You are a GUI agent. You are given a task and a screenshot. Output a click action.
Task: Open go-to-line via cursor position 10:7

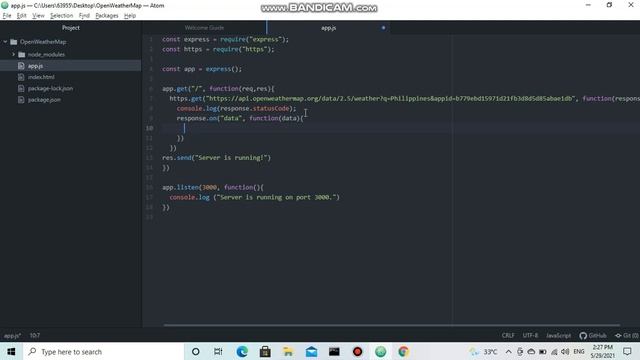[x=35, y=336]
